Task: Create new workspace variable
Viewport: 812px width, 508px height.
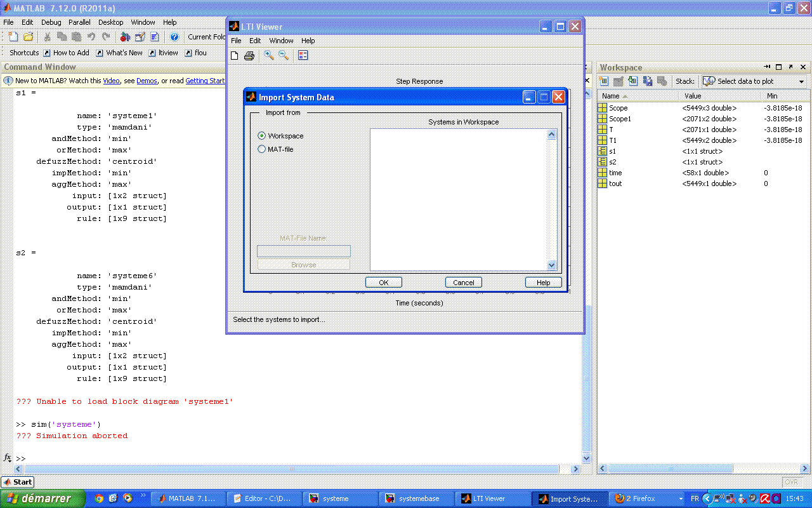Action: [x=603, y=81]
